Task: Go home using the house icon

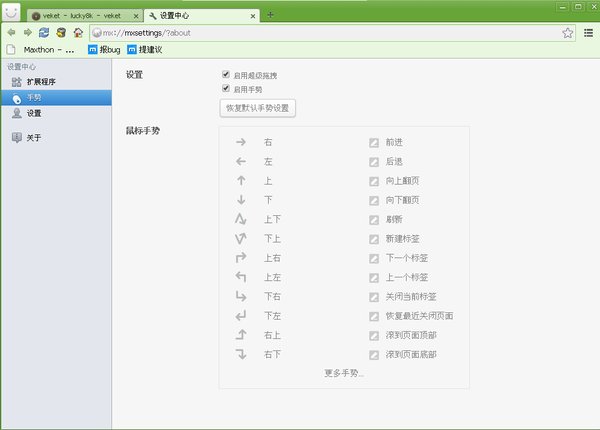Action: (x=78, y=33)
